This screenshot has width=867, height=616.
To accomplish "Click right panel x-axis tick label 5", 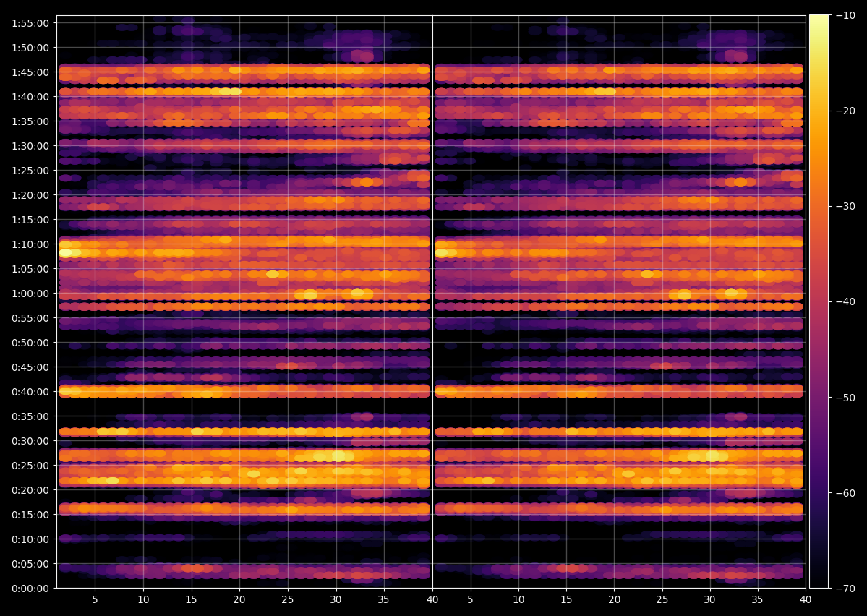I will click(x=470, y=600).
